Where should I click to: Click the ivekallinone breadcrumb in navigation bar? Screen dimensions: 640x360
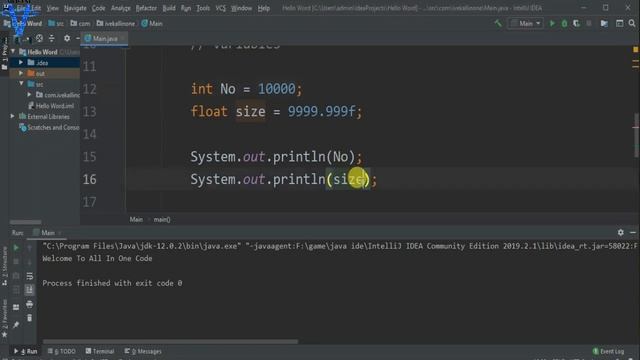(x=116, y=24)
